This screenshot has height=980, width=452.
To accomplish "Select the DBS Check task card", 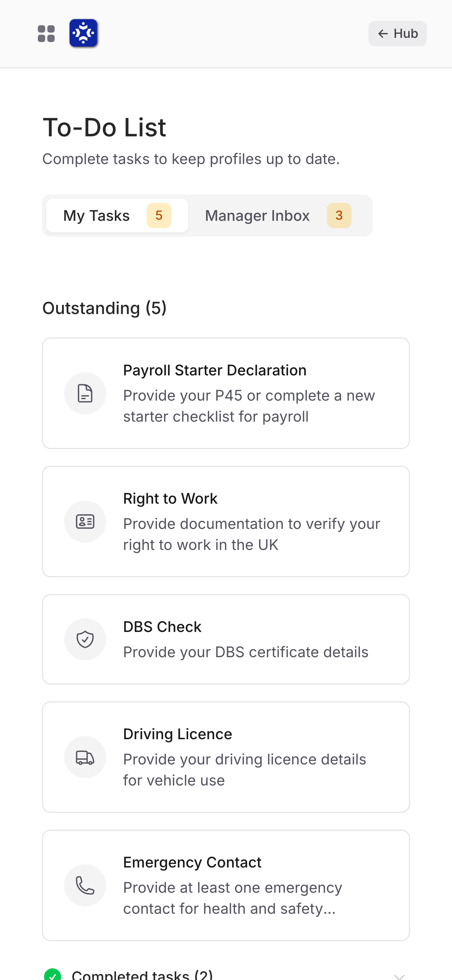I will coord(226,639).
